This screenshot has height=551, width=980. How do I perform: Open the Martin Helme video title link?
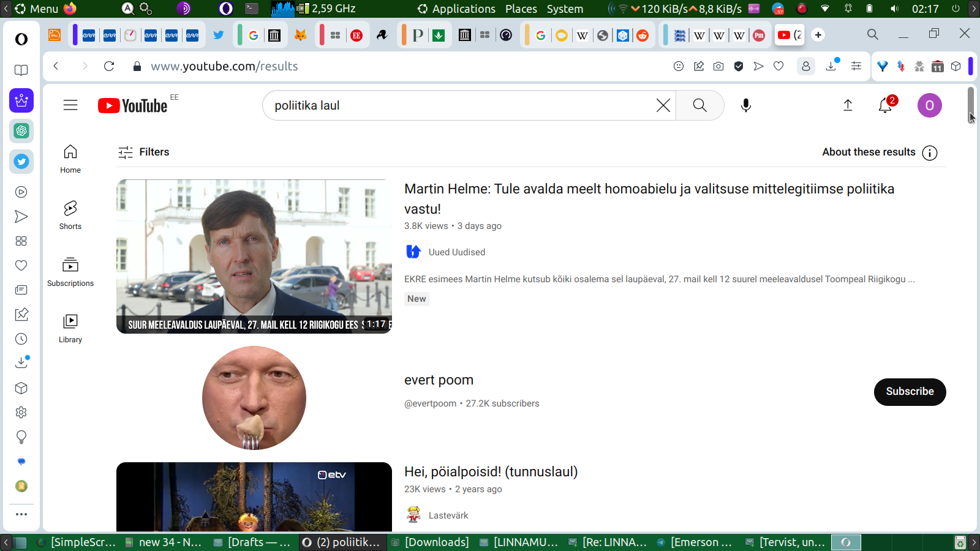649,198
